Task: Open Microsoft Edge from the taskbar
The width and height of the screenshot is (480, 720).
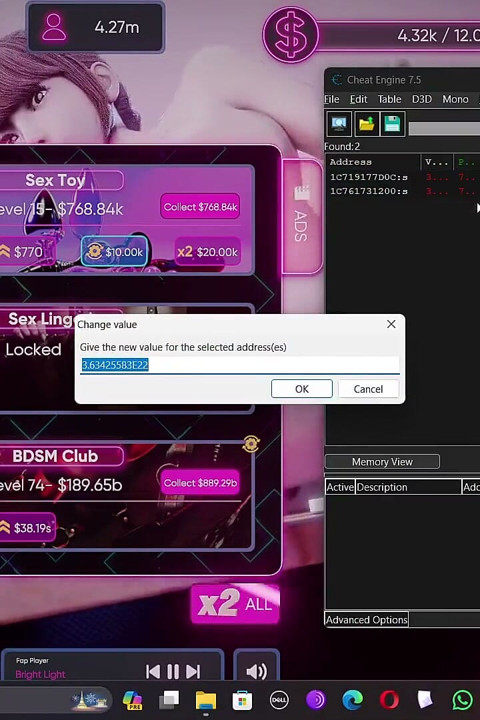Action: (x=353, y=700)
